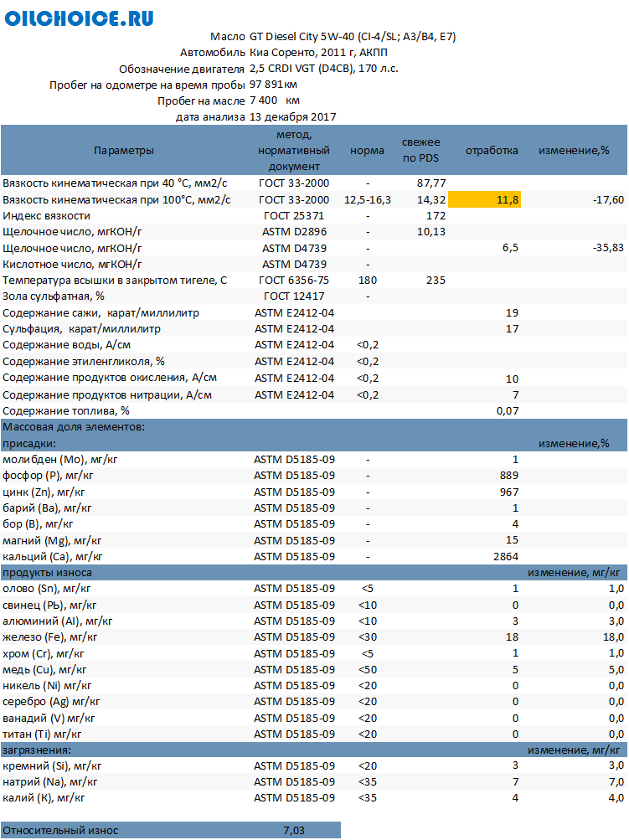Click the Массовая доля элементов section header
Screen dimensions: 629x840
pyautogui.click(x=74, y=427)
